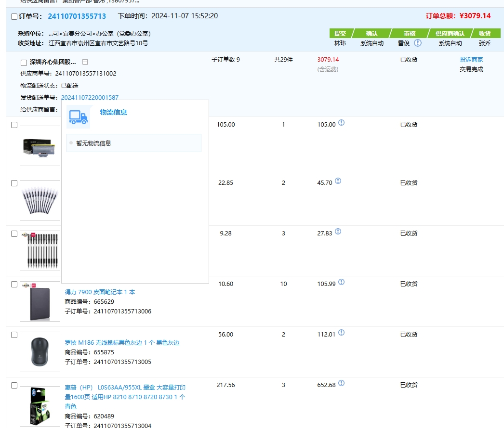This screenshot has width=504, height=428.
Task: Click the 确认 workflow step
Action: tap(372, 33)
